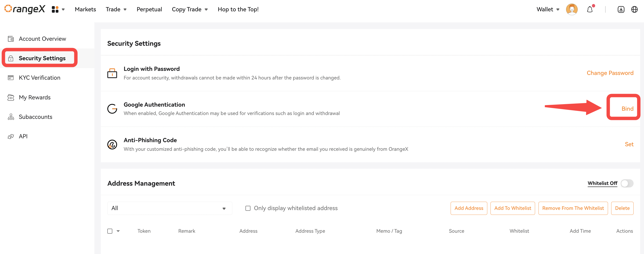The image size is (644, 254).
Task: Expand the apps grid dropdown arrow
Action: (63, 10)
